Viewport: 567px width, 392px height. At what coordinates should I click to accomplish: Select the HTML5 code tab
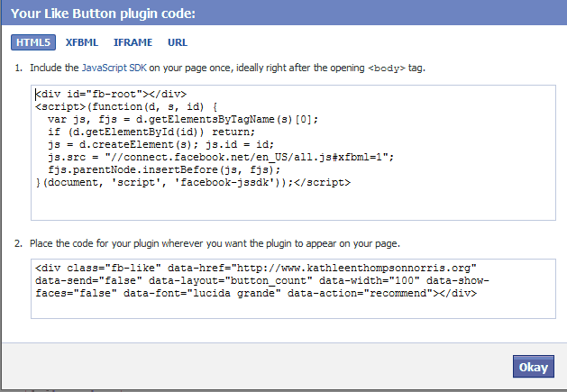pos(33,42)
